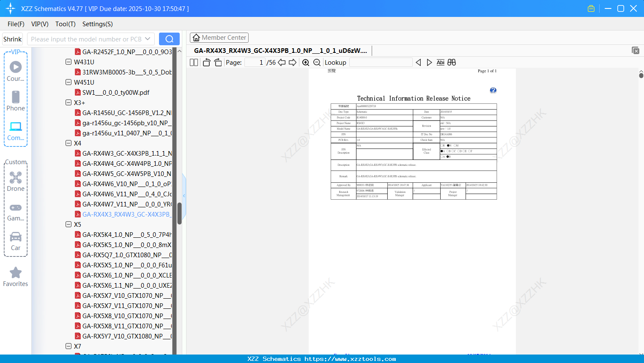Collapse the X3+ folder
The image size is (644, 363).
(x=69, y=102)
